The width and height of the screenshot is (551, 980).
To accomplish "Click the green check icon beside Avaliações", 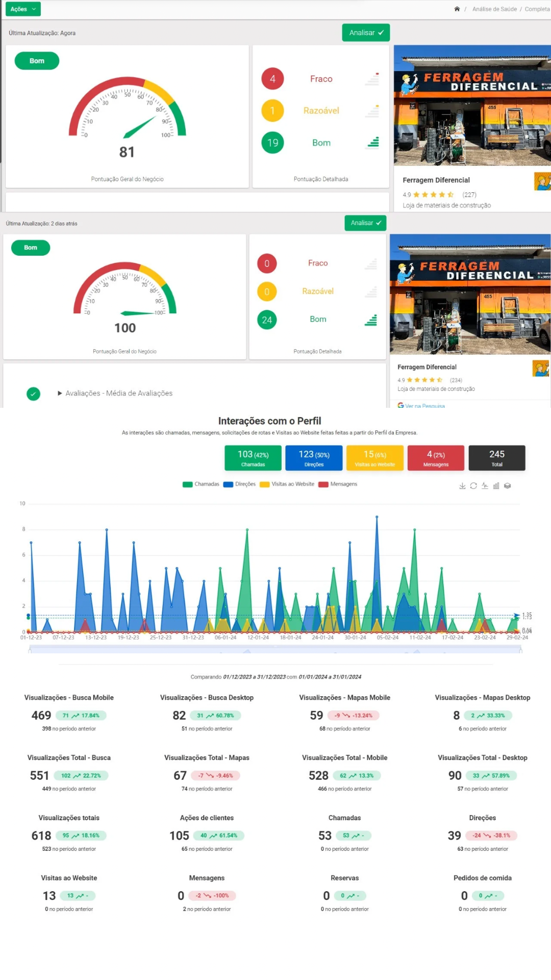I will pyautogui.click(x=34, y=394).
